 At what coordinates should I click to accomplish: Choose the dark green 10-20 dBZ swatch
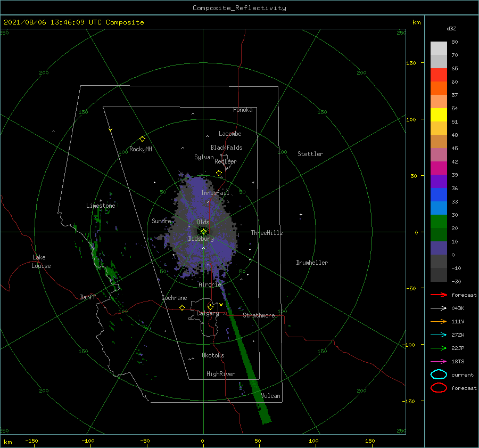pos(439,234)
